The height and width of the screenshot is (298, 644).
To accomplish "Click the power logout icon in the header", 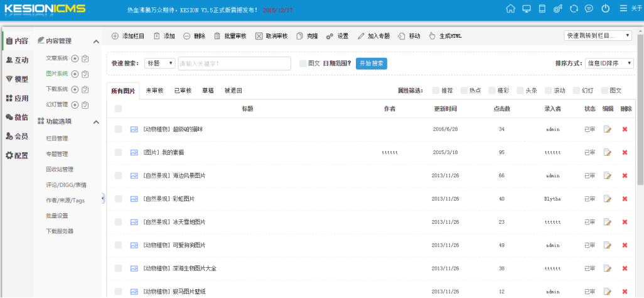I will click(x=605, y=9).
